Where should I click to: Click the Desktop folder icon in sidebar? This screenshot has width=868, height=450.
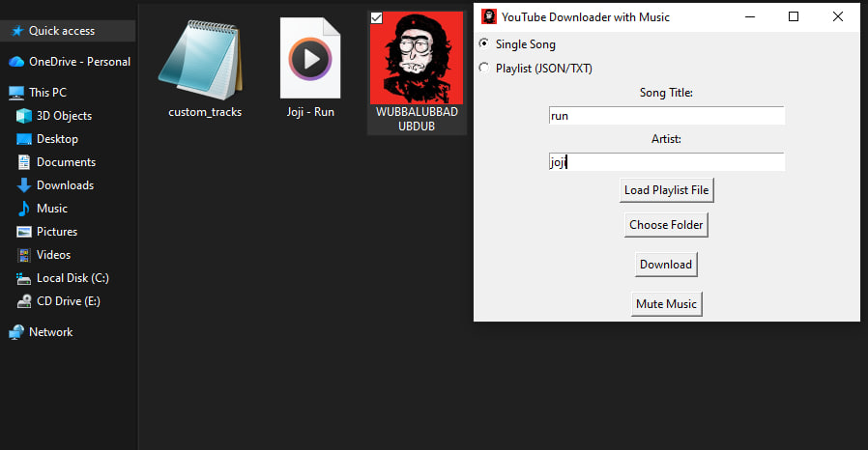(x=24, y=139)
